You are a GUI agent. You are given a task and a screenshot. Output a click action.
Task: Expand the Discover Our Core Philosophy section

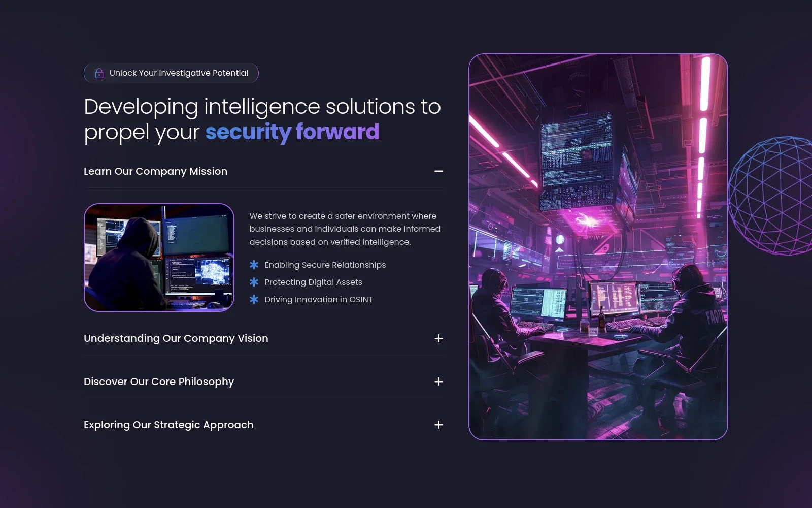438,382
